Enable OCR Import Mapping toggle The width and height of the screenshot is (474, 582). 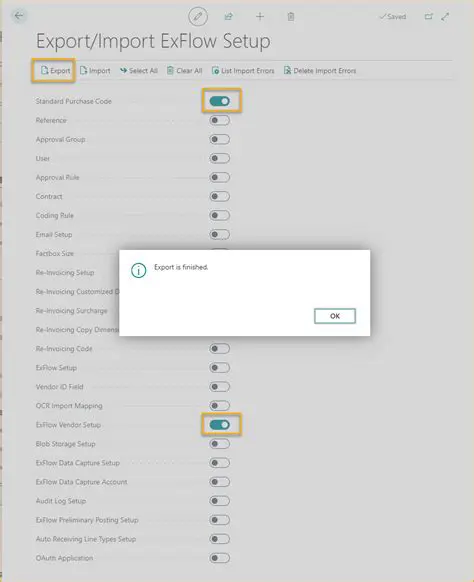tap(219, 405)
